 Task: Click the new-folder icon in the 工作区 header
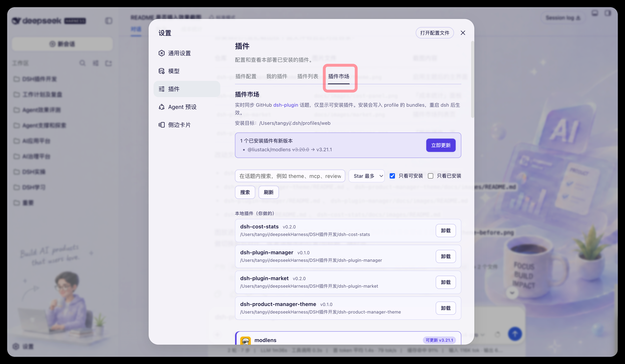click(x=108, y=63)
